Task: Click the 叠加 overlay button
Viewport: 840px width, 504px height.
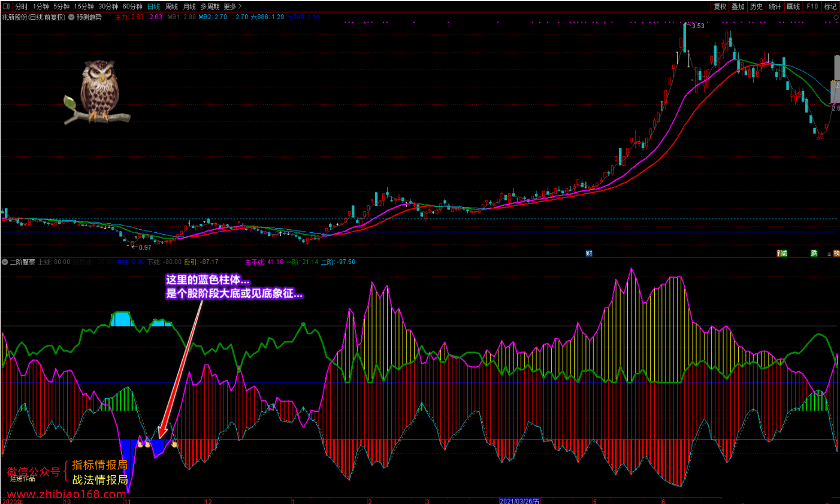Action: click(x=738, y=7)
